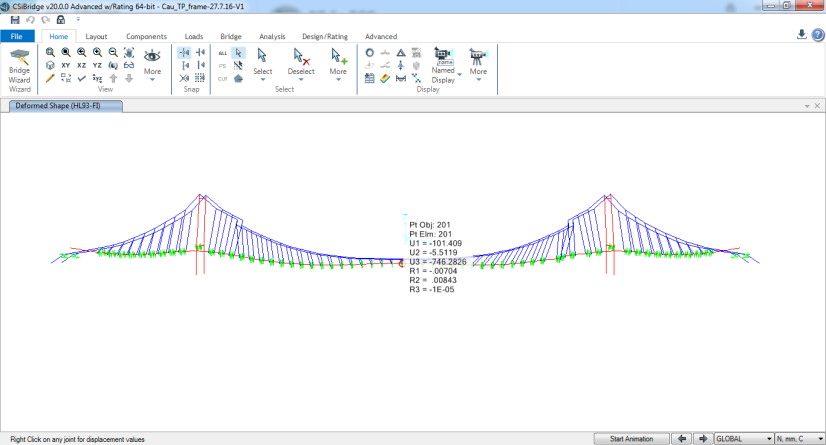
Task: Open quick access toolbar customize arrow
Action: pyautogui.click(x=78, y=19)
